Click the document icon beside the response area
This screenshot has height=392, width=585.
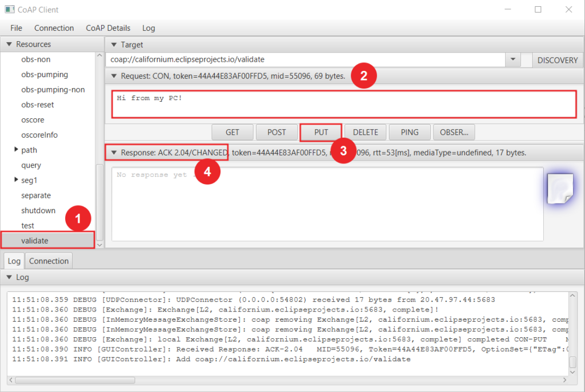pos(560,189)
